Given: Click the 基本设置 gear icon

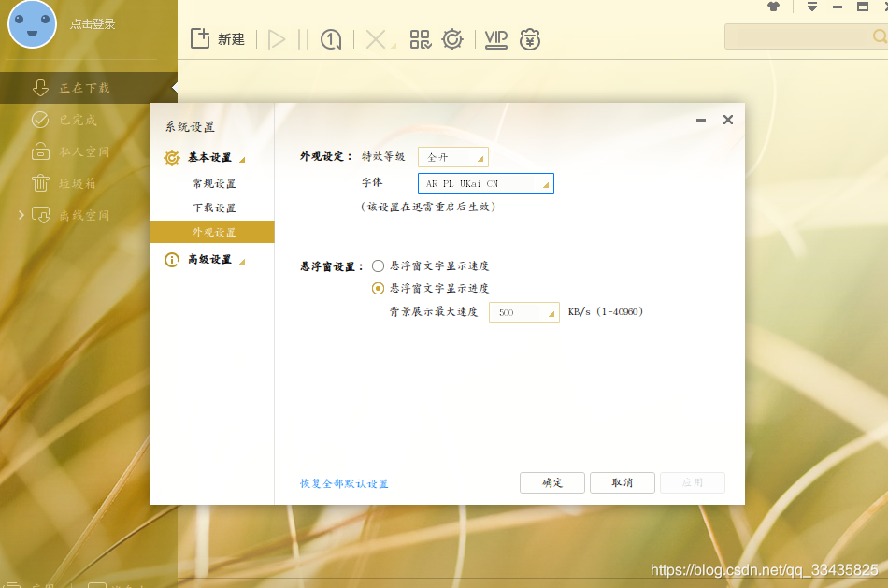Looking at the screenshot, I should (172, 157).
